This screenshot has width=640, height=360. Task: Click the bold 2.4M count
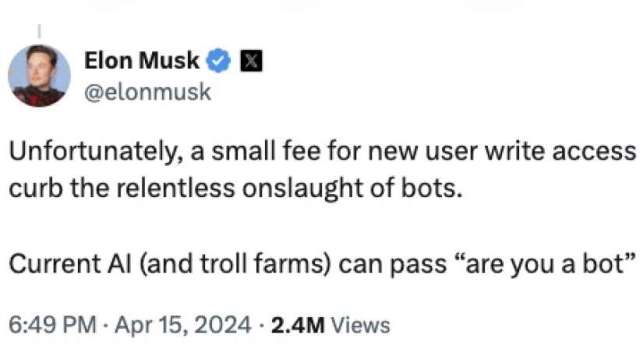pos(298,325)
